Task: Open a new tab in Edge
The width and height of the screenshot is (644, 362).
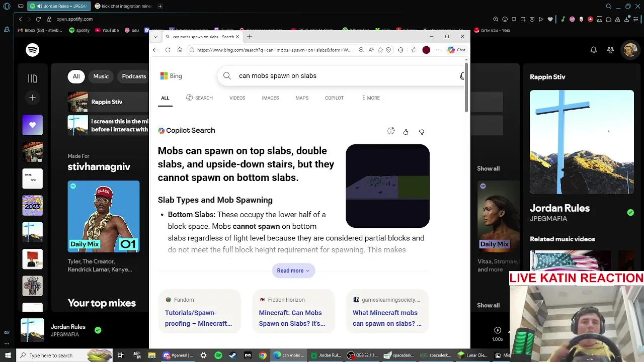Action: coord(250,36)
